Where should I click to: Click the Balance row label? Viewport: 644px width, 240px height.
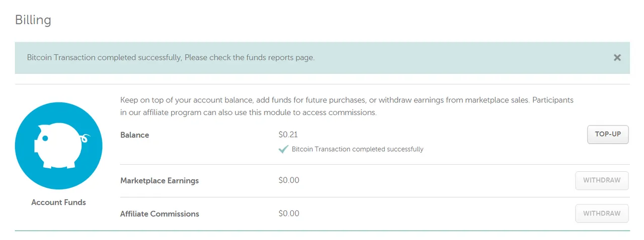(x=135, y=135)
